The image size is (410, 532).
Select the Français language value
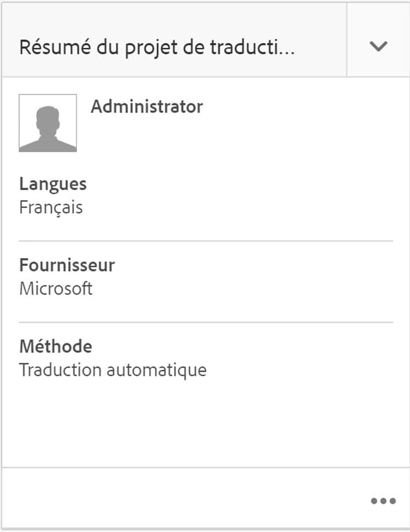tap(51, 208)
